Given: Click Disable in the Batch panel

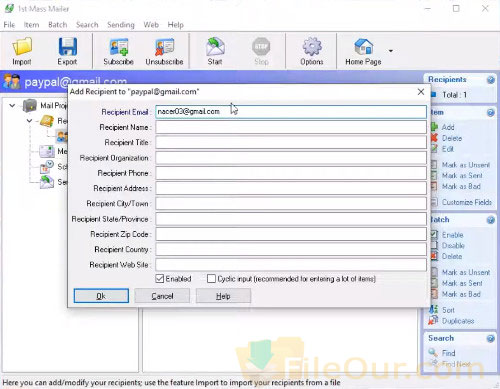Looking at the screenshot, I should (453, 246).
